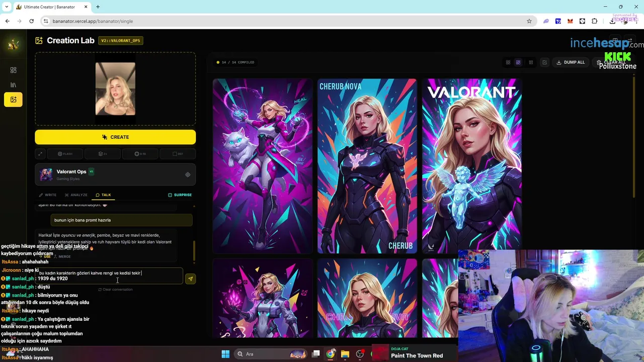Select the highlighted Creation Lab sidebar icon
This screenshot has height=362, width=644.
point(13,100)
